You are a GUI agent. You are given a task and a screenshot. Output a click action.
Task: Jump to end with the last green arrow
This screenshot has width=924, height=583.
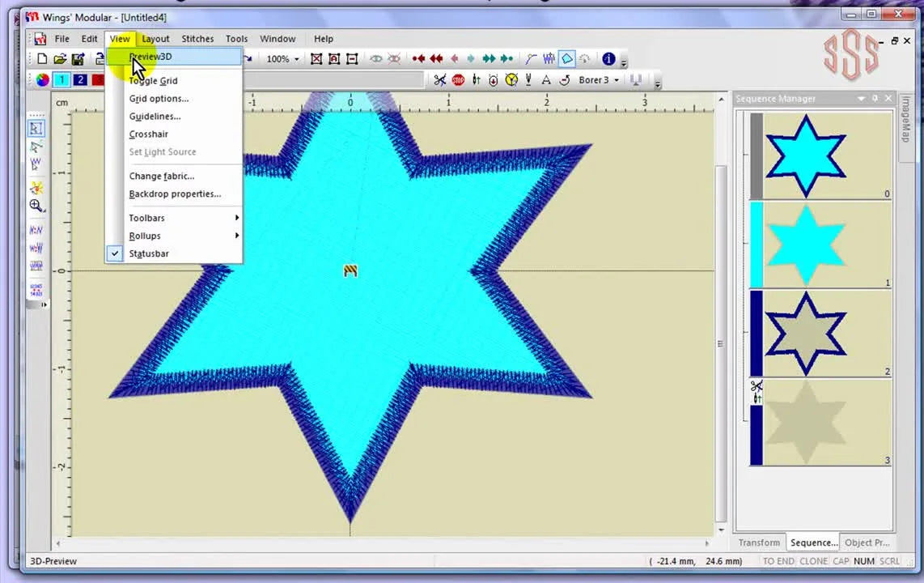click(507, 59)
